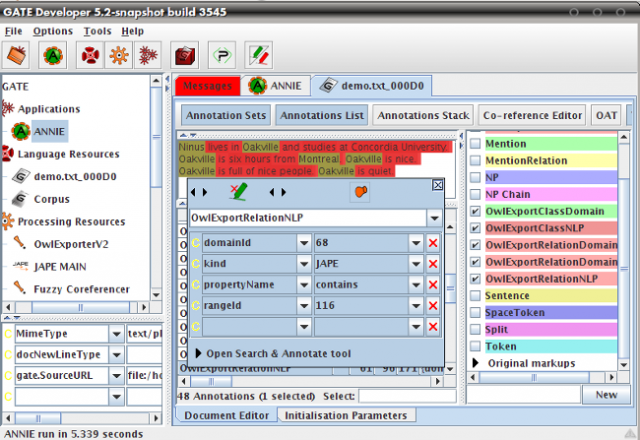Open the OwlExportRelationNLP annotation type dropdown
Image resolution: width=640 pixels, height=440 pixels.
434,218
